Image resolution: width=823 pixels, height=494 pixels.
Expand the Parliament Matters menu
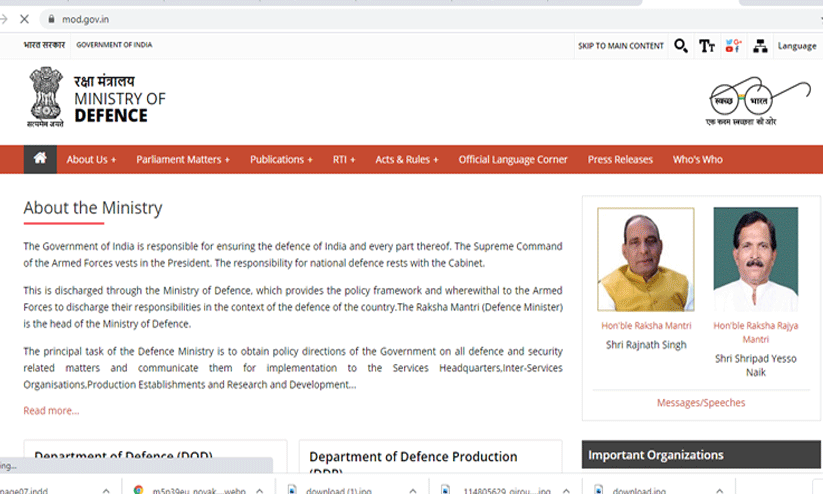(x=183, y=160)
